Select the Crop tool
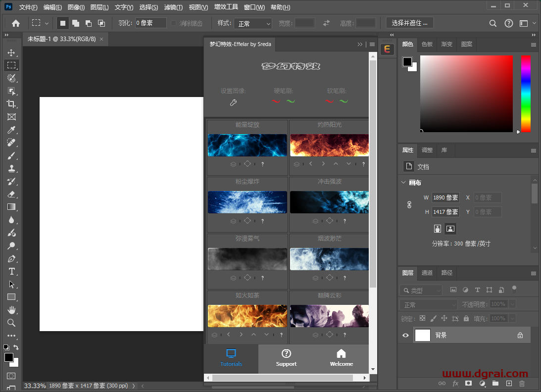This screenshot has width=541, height=392. [x=12, y=103]
